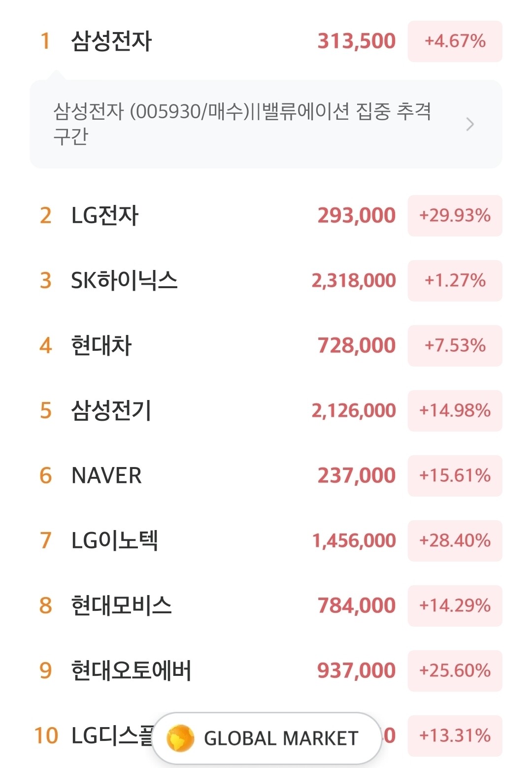Image resolution: width=532 pixels, height=768 pixels.
Task: Tap the +28.40% change badge
Action: tap(455, 541)
